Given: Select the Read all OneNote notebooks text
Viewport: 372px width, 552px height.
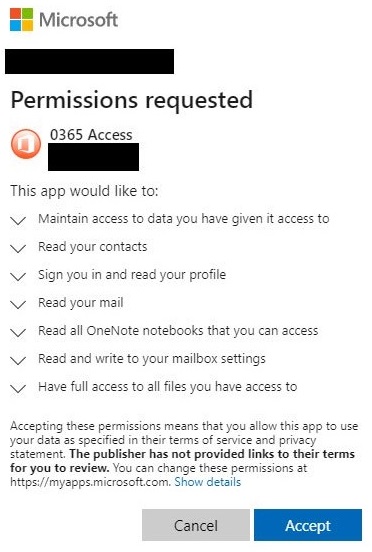Looking at the screenshot, I should pos(178,331).
